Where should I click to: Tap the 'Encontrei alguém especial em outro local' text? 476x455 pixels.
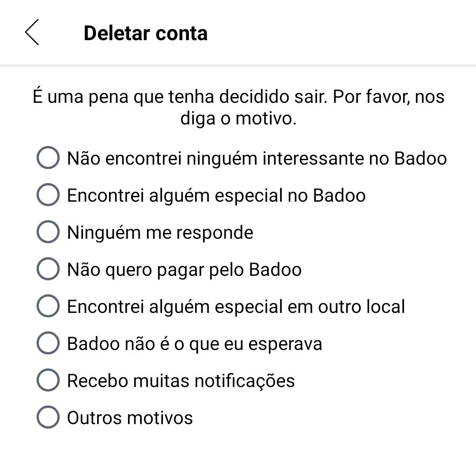[236, 306]
